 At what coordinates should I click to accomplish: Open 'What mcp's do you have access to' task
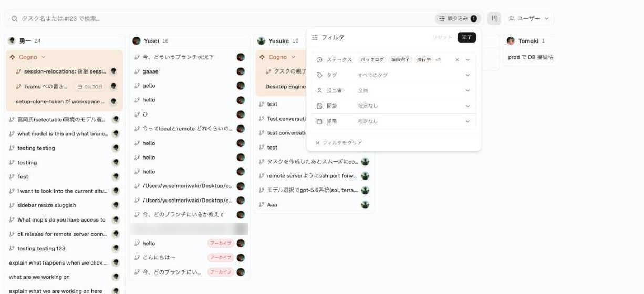coord(65,220)
